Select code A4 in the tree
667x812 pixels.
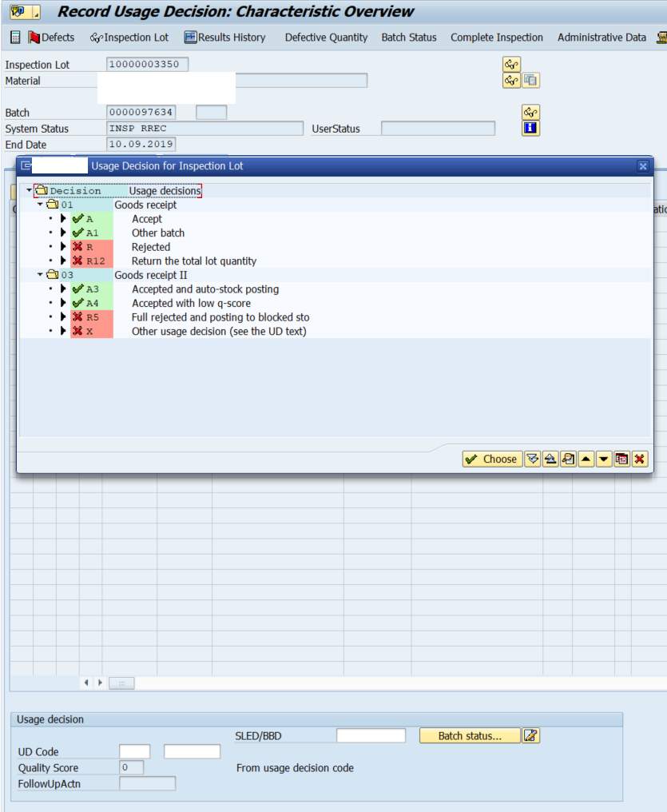(92, 302)
